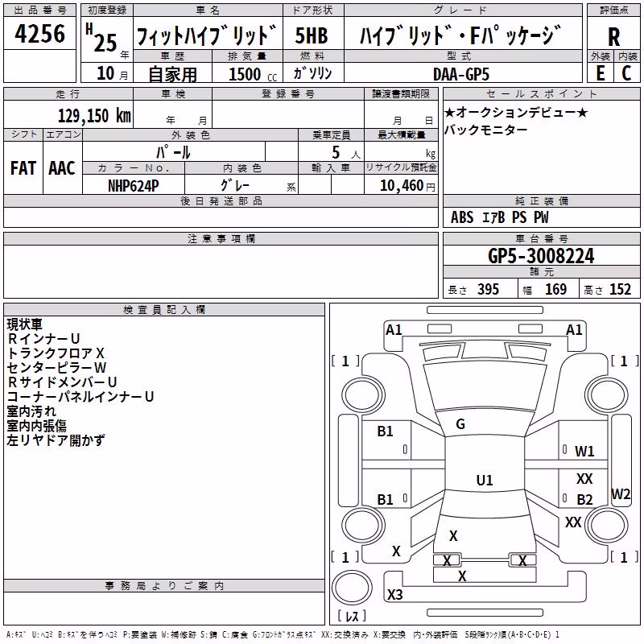Click the damage code legend line
This screenshot has height=644, width=644.
283,634
